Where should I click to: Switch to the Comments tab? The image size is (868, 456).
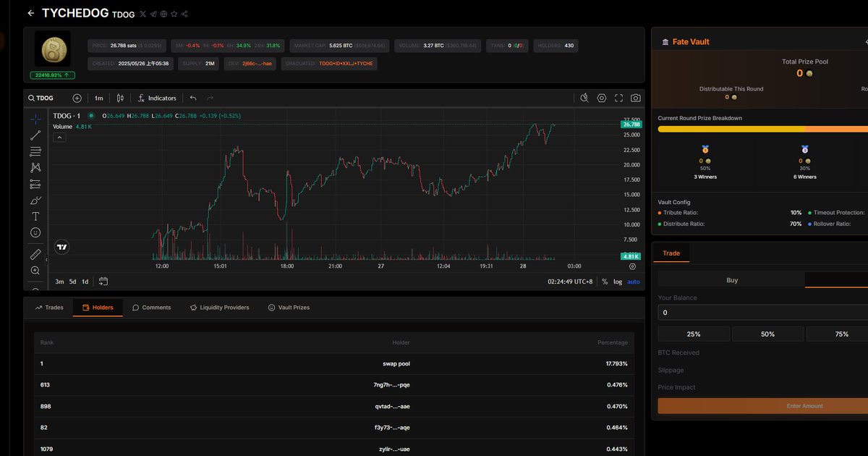point(152,308)
